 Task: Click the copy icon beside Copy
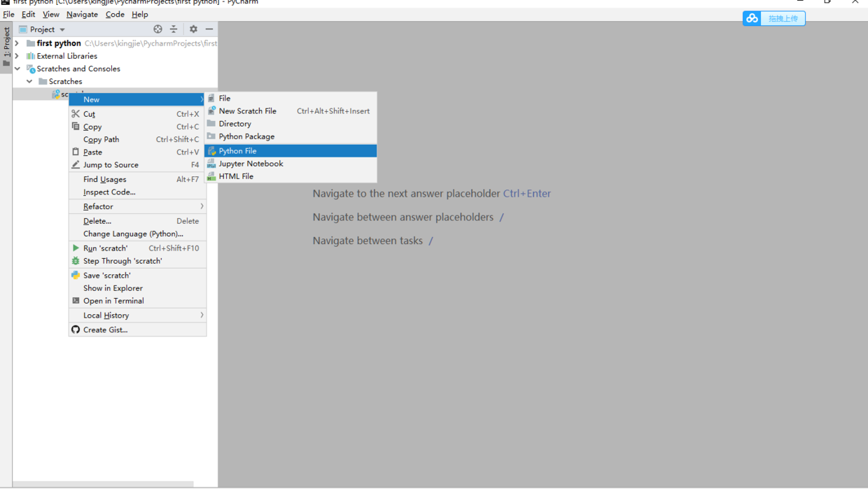76,127
